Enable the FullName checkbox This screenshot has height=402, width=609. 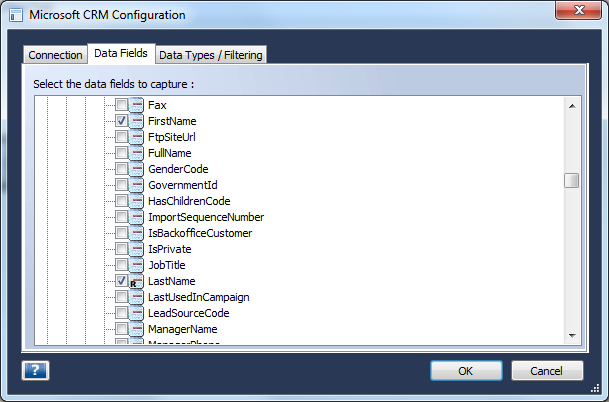point(122,153)
